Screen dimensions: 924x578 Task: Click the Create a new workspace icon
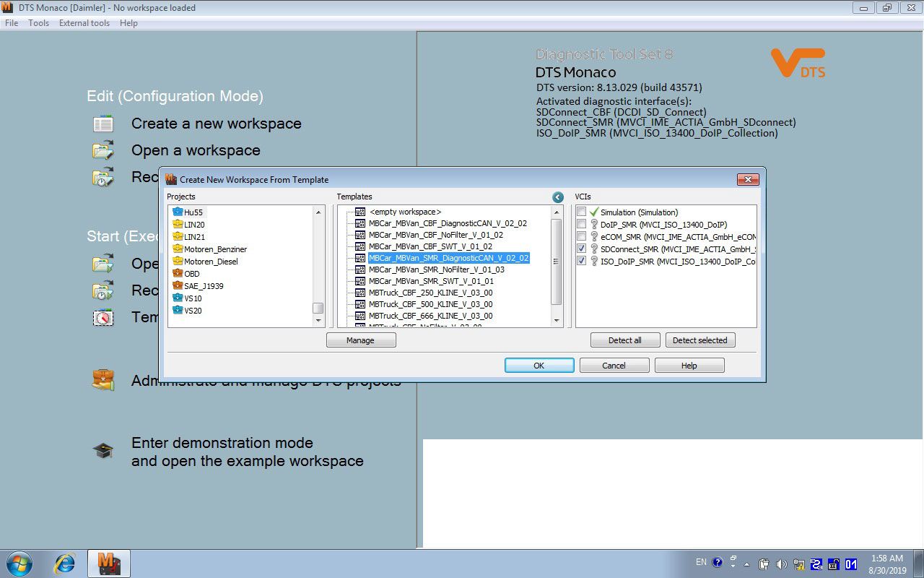point(103,124)
